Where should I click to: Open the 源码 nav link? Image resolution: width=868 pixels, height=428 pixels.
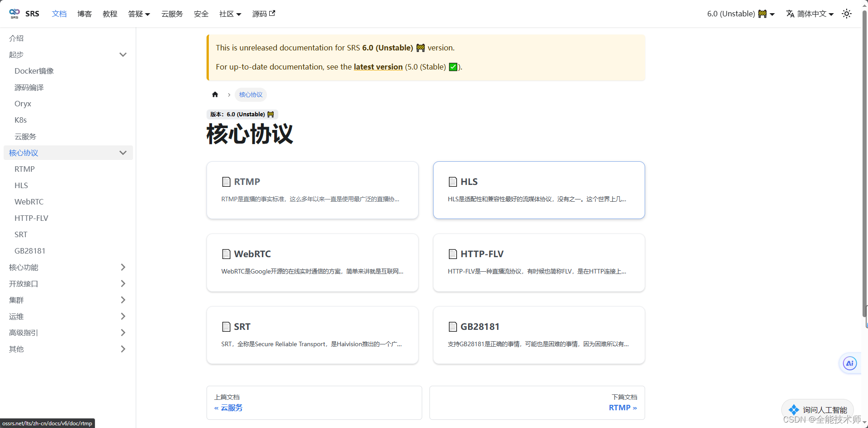(263, 14)
